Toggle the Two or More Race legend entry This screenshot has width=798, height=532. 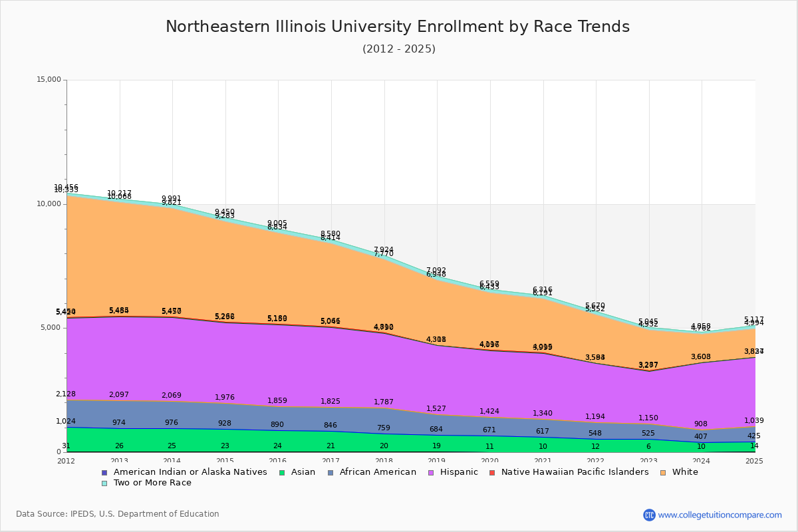tap(146, 483)
